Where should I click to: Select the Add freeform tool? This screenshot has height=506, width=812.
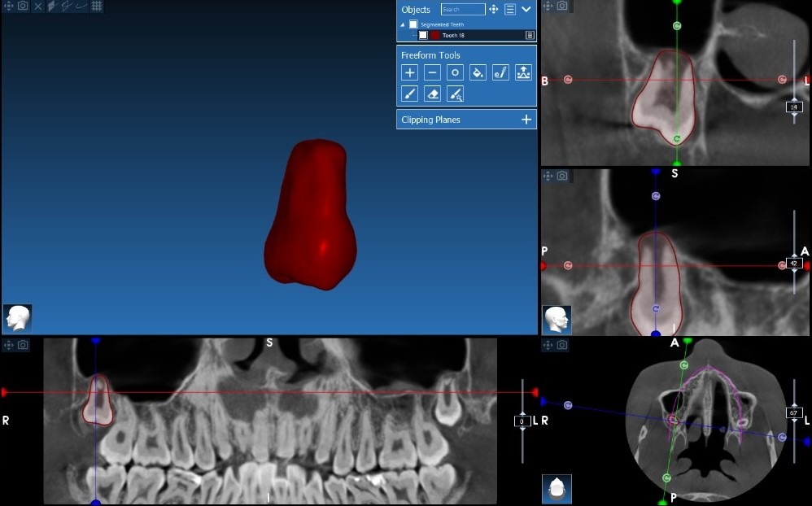(409, 73)
